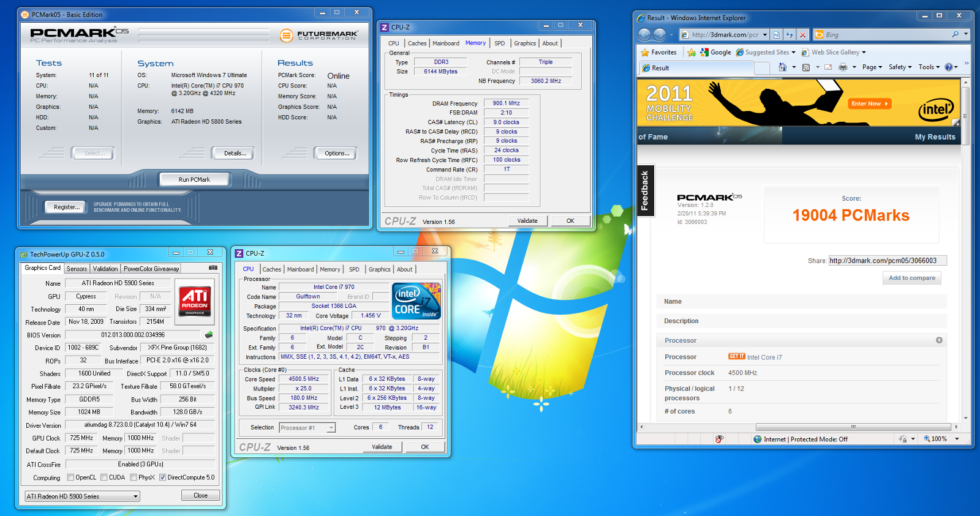Click the Share URL input field
The image size is (980, 516).
click(888, 261)
